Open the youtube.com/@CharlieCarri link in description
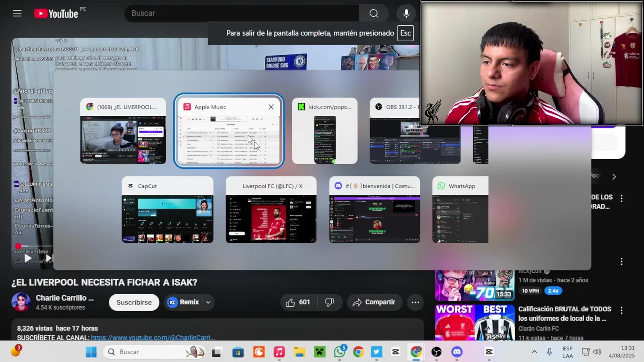The height and width of the screenshot is (362, 644). pos(153,338)
